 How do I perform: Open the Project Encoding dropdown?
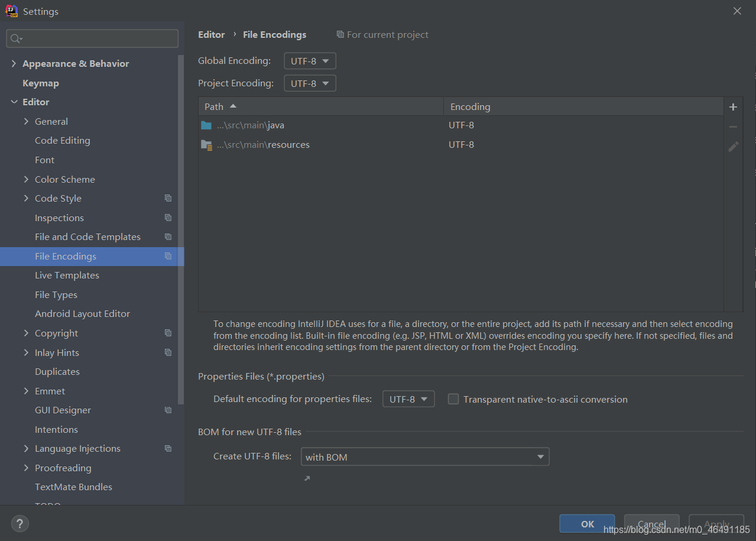coord(310,83)
